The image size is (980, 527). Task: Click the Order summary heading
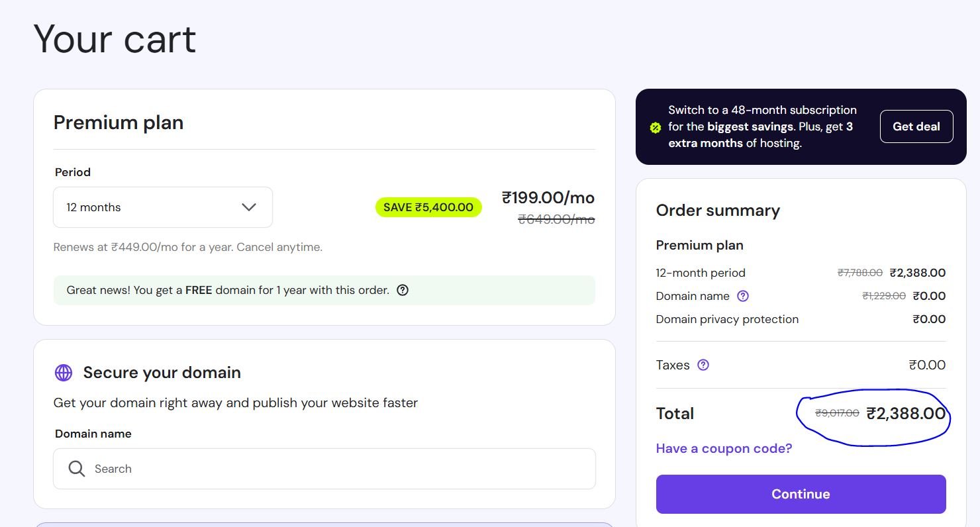[718, 211]
